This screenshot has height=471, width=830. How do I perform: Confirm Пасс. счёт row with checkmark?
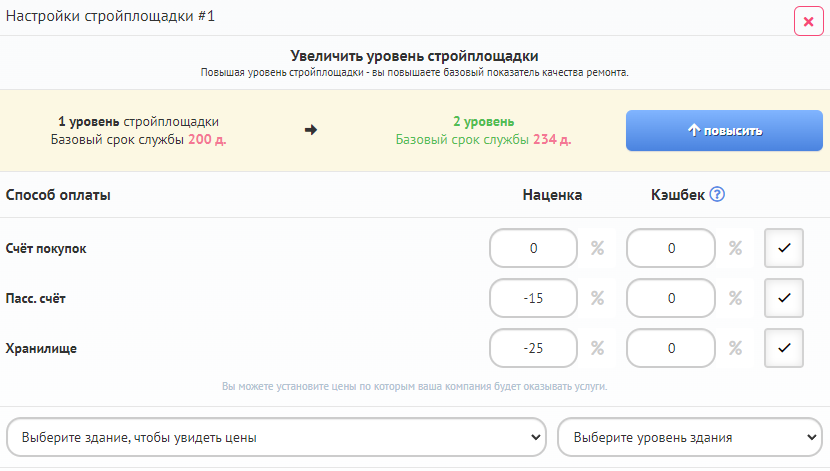tap(784, 298)
